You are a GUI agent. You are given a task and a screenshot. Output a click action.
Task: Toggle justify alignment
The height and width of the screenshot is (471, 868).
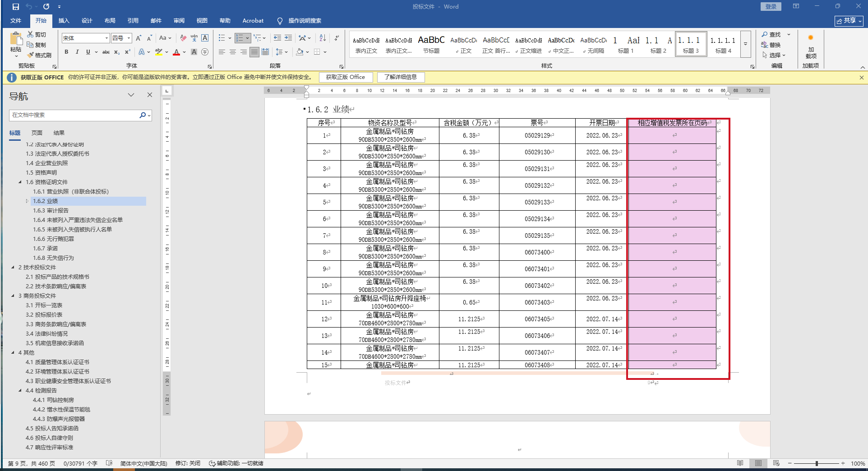click(x=254, y=52)
